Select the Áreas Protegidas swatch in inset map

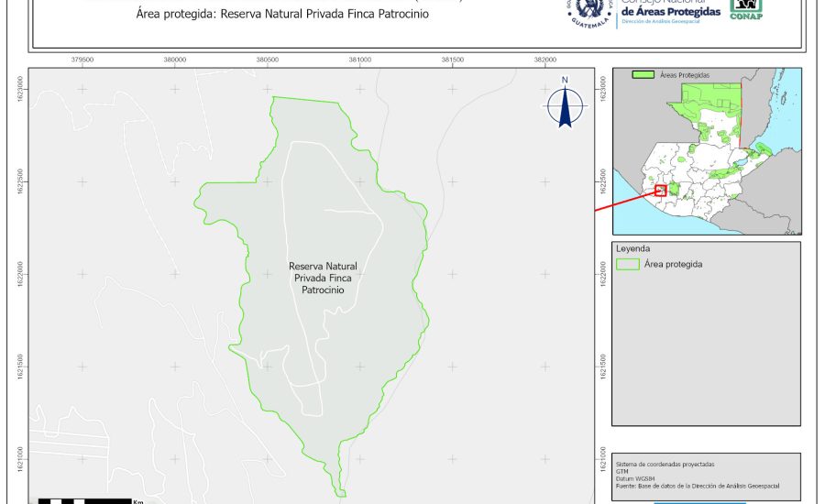pyautogui.click(x=643, y=74)
